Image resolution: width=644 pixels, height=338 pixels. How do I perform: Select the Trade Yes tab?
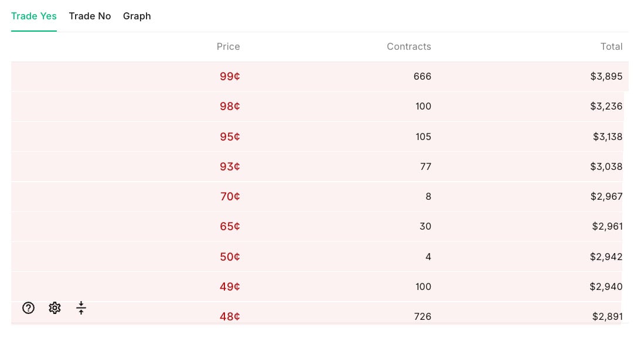34,16
